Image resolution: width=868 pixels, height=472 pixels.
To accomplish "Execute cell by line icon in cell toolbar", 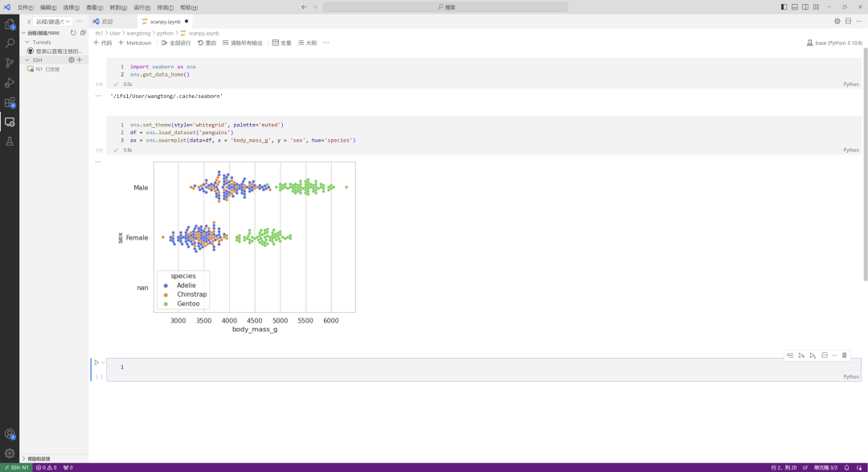I will (x=790, y=355).
